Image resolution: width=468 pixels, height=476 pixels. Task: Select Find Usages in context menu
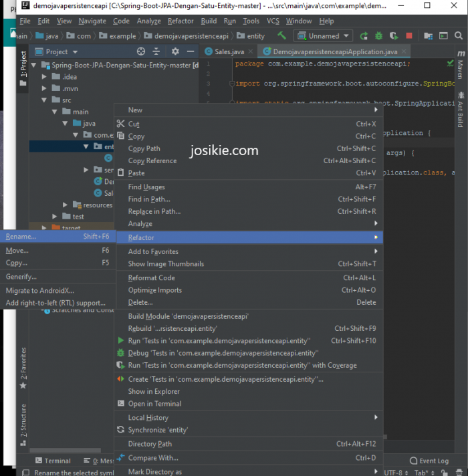tap(249, 187)
